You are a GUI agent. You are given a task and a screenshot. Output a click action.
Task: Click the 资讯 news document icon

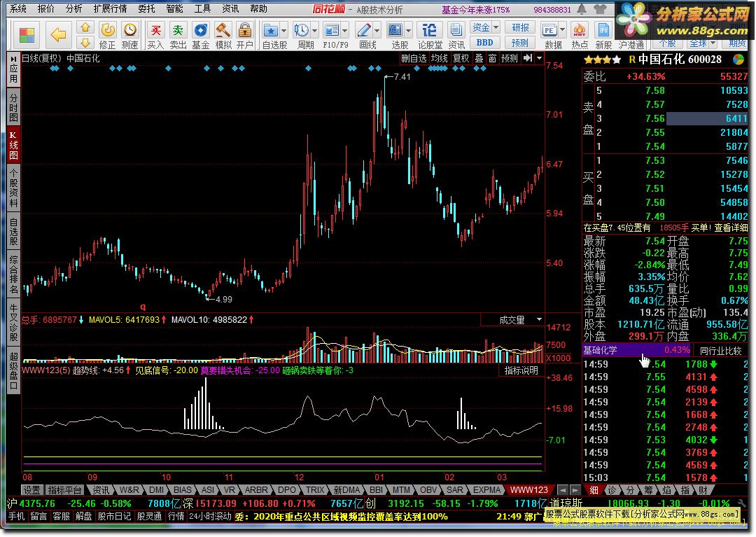[x=456, y=31]
